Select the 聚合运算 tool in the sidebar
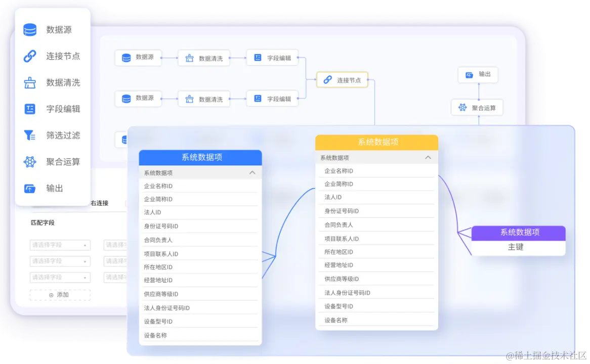 pos(52,162)
